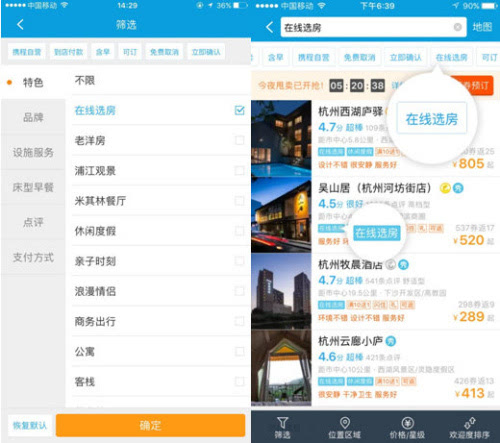This screenshot has width=500, height=443.
Task: Reset filters with 恢复默认 button
Action: [30, 425]
